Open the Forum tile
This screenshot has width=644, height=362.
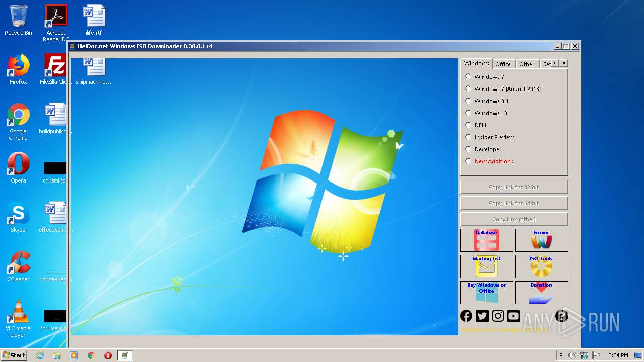pos(541,240)
